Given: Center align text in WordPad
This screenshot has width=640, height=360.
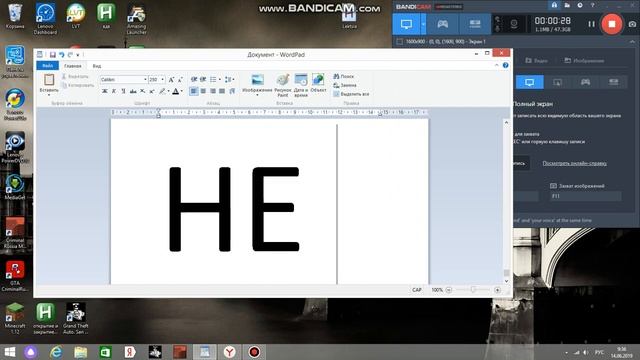Looking at the screenshot, I should (x=203, y=91).
